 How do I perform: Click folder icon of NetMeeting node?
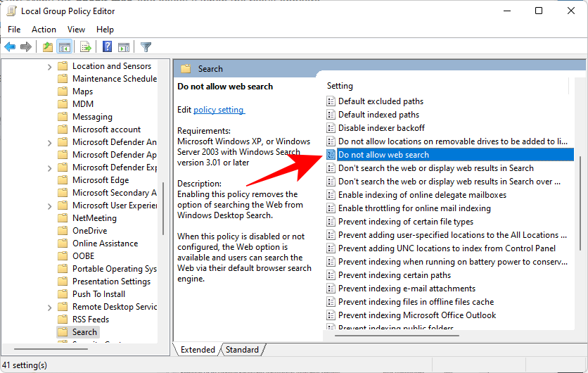click(x=63, y=217)
